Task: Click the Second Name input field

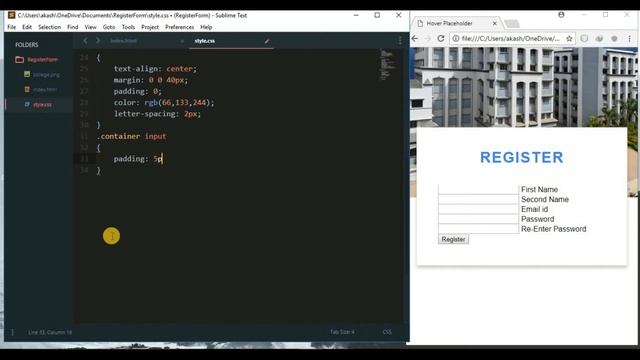Action: click(478, 199)
